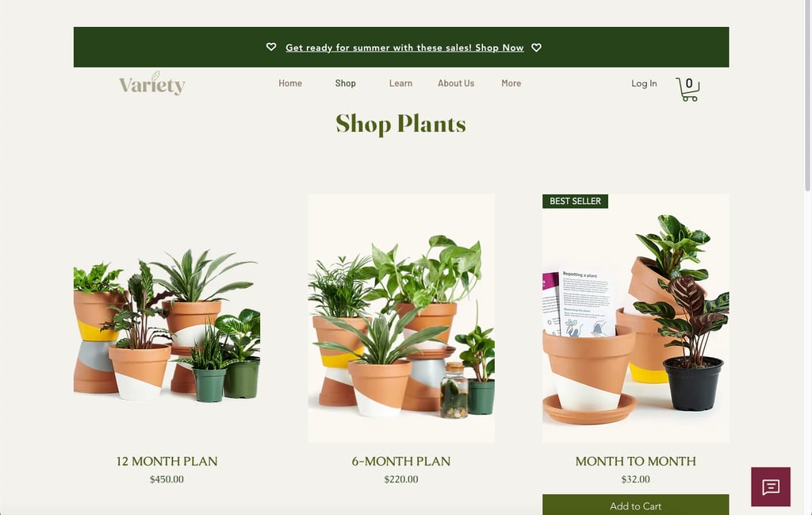Click the 6-MONTH PLAN title
812x515 pixels.
pos(401,461)
